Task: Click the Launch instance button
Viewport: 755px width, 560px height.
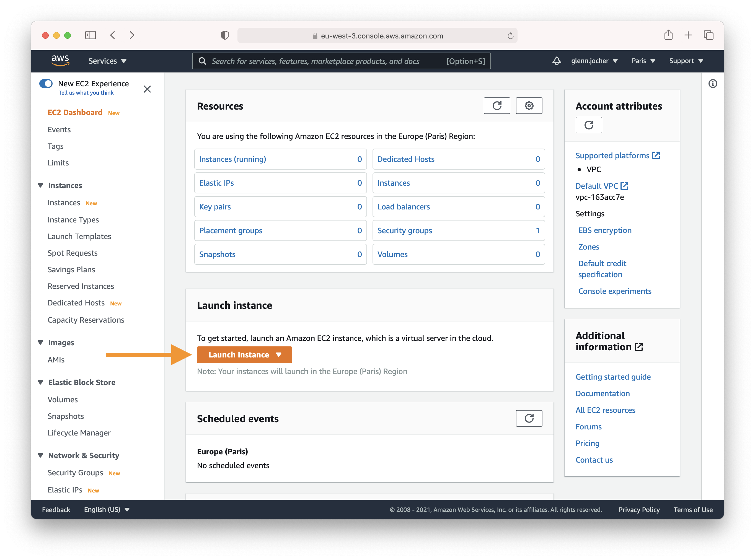Action: click(x=243, y=354)
